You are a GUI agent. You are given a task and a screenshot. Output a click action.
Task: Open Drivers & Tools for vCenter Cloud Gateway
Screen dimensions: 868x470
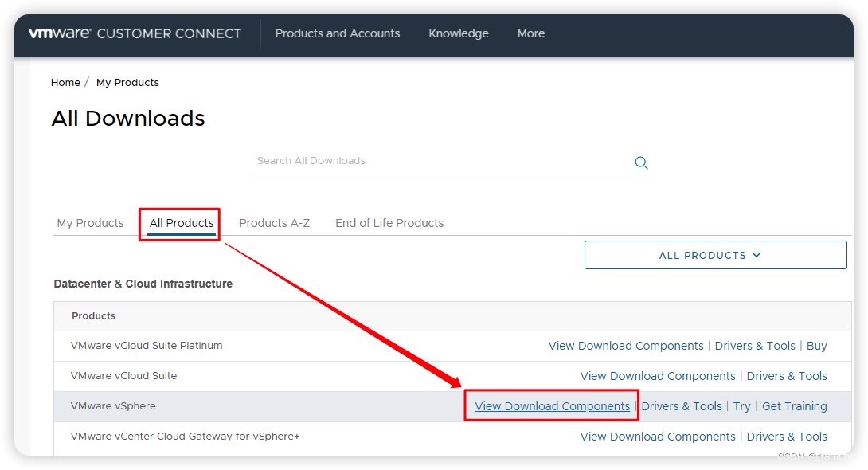click(787, 437)
